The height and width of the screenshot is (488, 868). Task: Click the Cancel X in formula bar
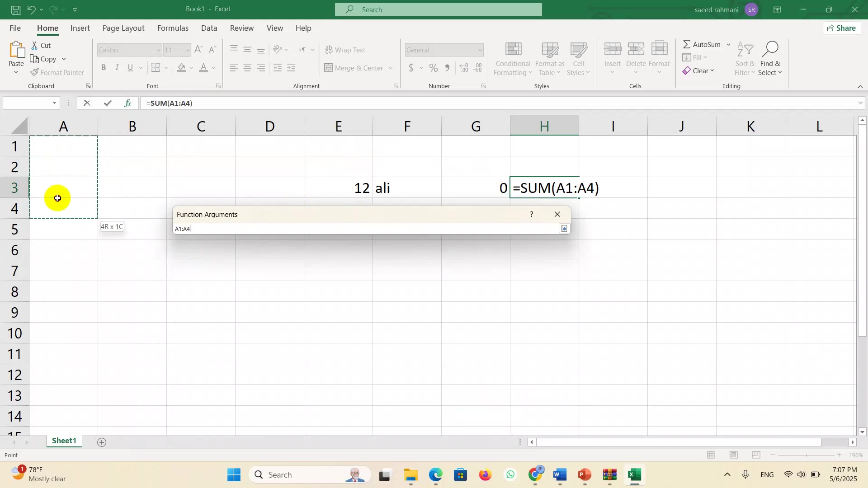pos(87,103)
